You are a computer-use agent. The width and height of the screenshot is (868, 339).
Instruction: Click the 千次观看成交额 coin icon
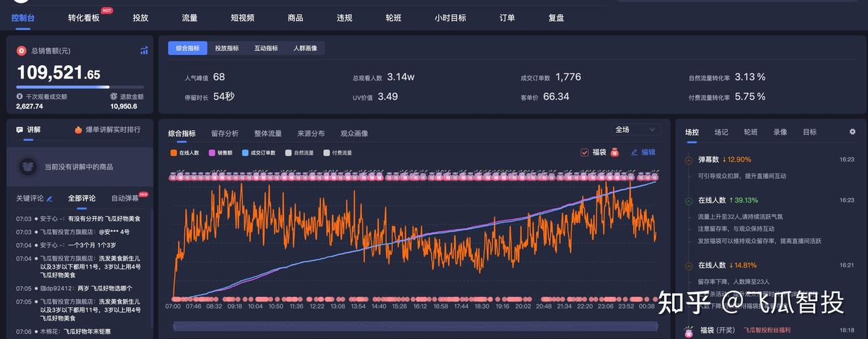coord(20,96)
